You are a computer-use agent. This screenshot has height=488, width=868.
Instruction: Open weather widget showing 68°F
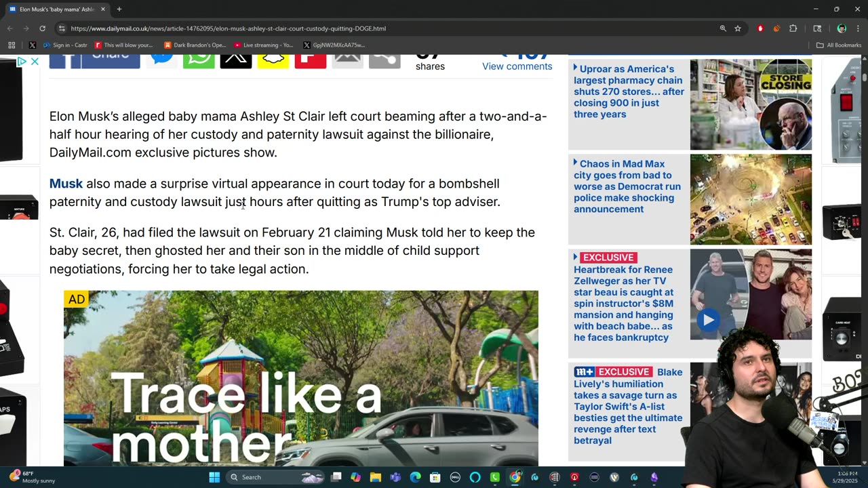[32, 477]
